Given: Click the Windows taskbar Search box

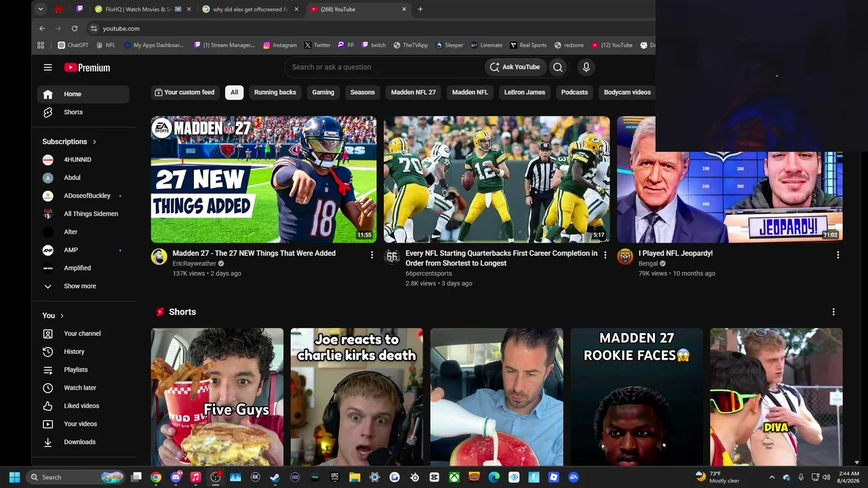Looking at the screenshot, I should click(76, 477).
